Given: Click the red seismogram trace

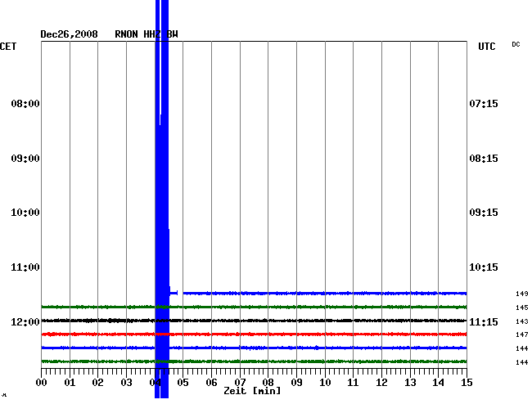Looking at the screenshot, I should pos(254,334).
